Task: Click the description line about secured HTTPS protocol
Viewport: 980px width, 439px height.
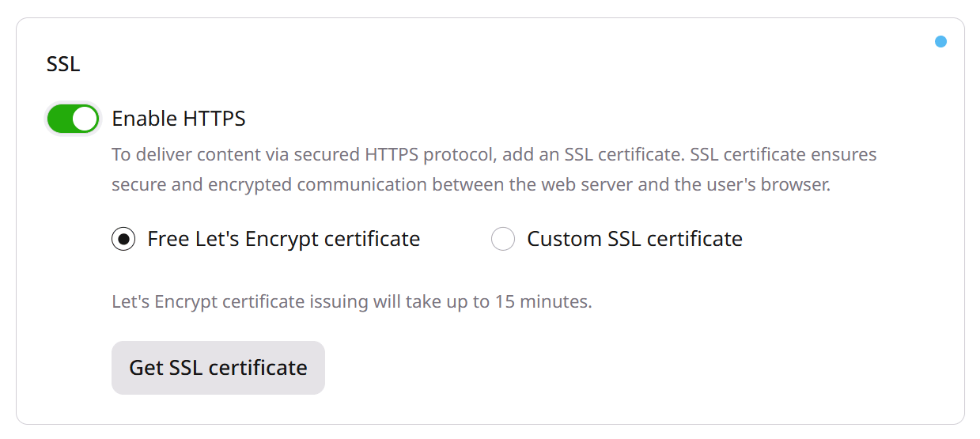Action: pyautogui.click(x=494, y=154)
